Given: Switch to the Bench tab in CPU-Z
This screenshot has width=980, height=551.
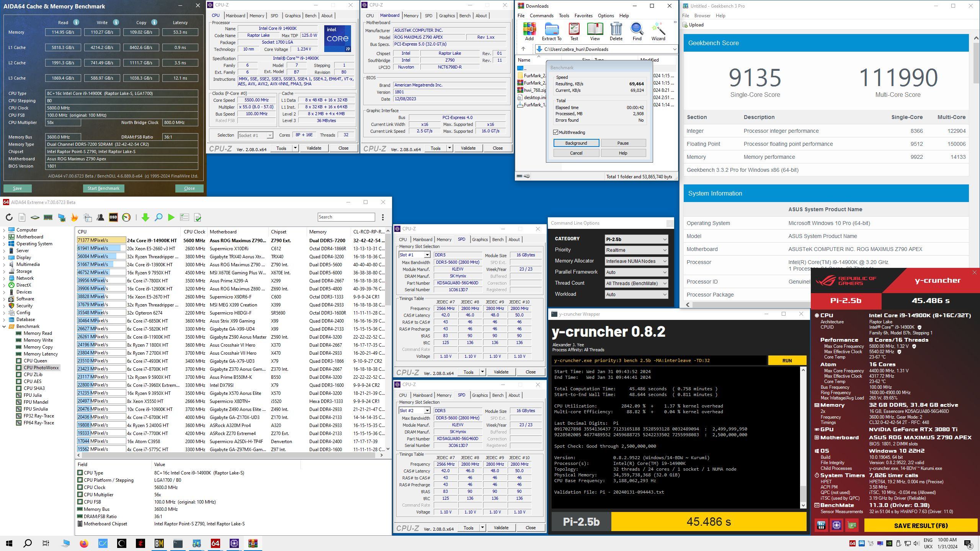Looking at the screenshot, I should click(310, 16).
